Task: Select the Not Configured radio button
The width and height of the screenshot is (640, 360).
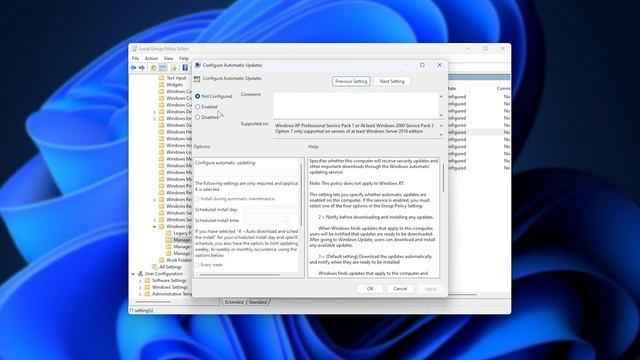Action: [198, 96]
